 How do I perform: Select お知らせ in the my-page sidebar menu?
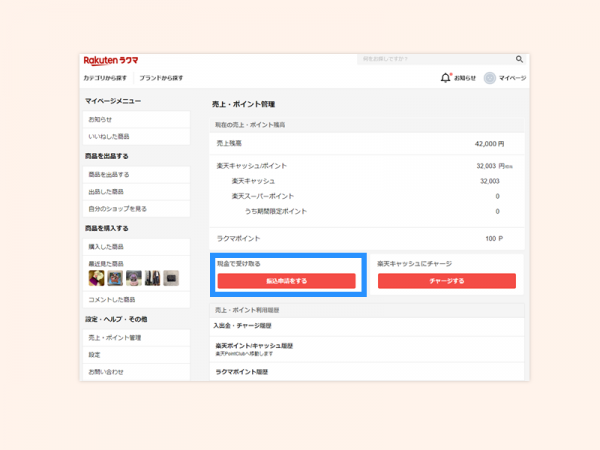coord(136,119)
